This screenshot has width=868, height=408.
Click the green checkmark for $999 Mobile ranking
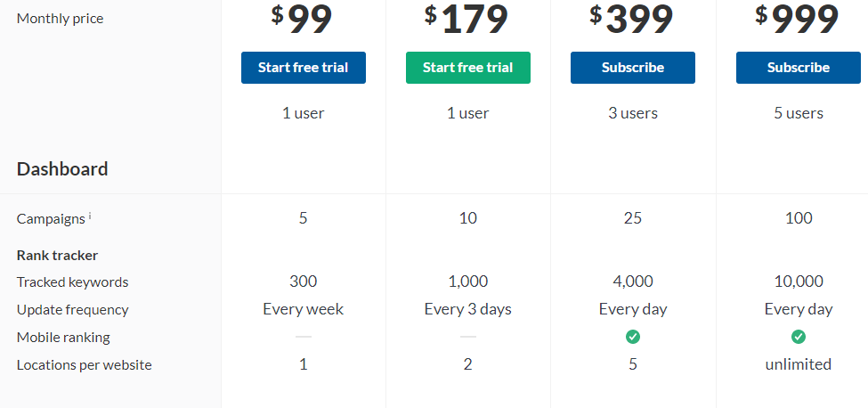799,337
